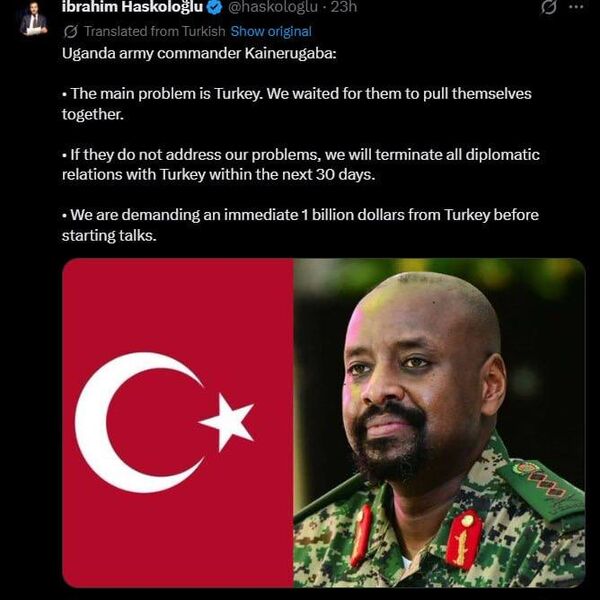Image resolution: width=600 pixels, height=600 pixels.
Task: Open İbrahim Haskoloğlu's profile avatar
Action: pyautogui.click(x=33, y=18)
